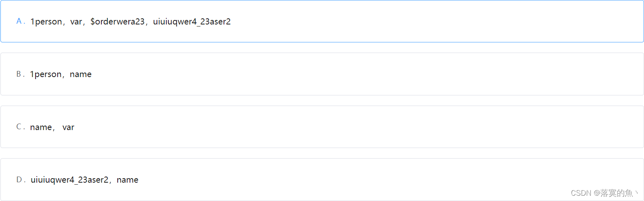Screen dimensions: 644x201
Task: Click the letter B option label
Action: (19, 74)
